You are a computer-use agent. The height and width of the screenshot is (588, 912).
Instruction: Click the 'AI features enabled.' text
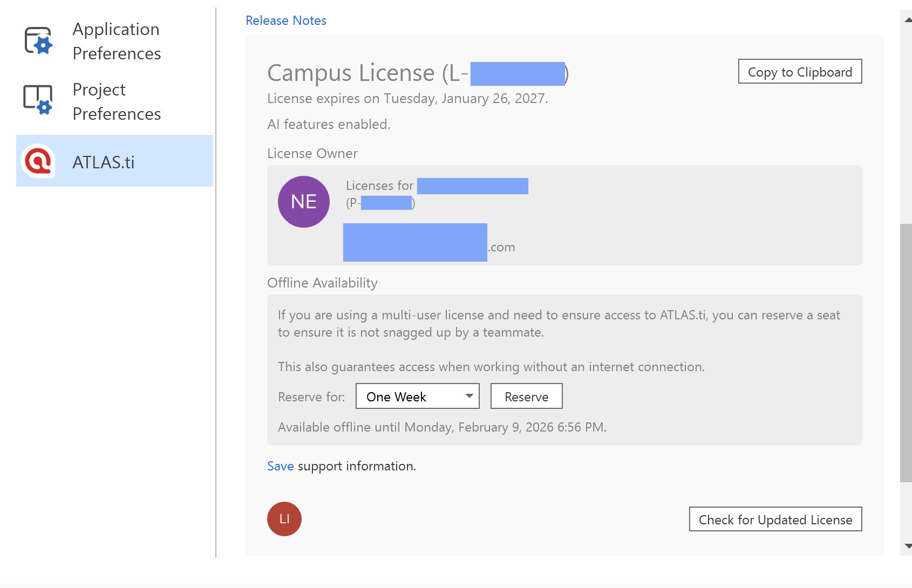329,124
